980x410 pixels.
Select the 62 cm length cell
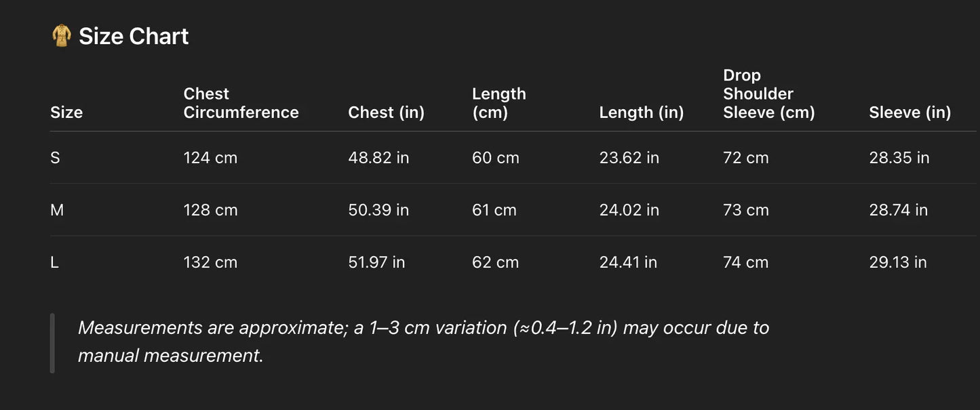(495, 262)
